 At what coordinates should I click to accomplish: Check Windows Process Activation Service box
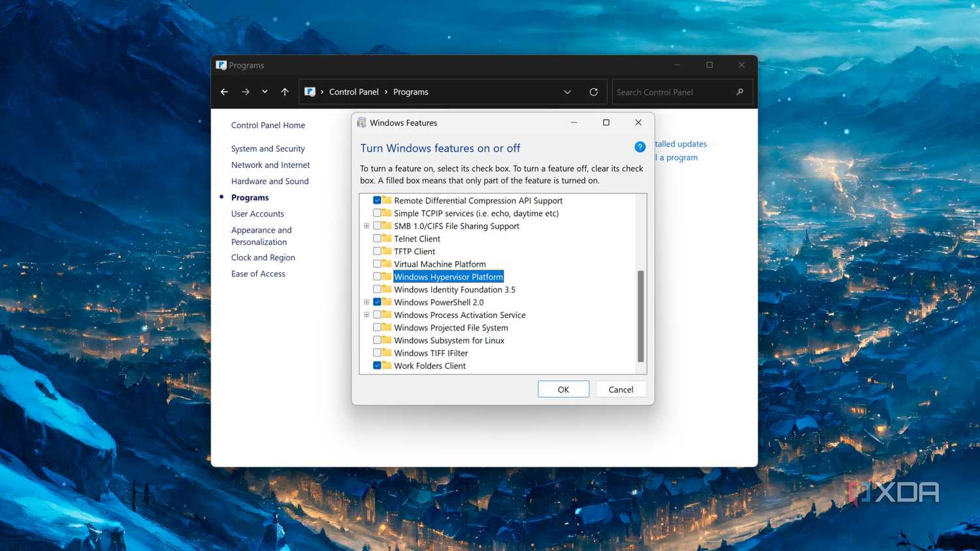[x=377, y=315]
